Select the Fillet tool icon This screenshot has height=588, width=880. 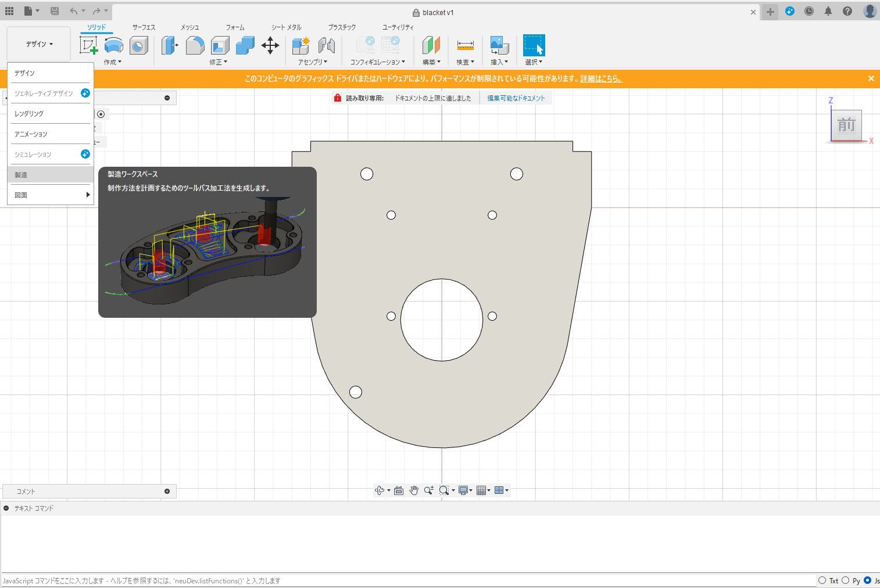(195, 45)
